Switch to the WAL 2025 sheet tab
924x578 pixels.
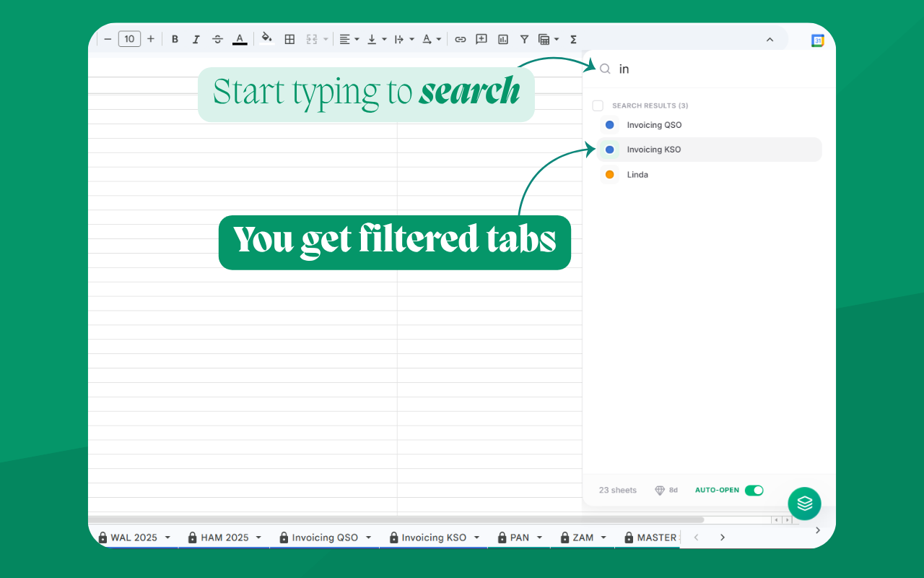(134, 537)
